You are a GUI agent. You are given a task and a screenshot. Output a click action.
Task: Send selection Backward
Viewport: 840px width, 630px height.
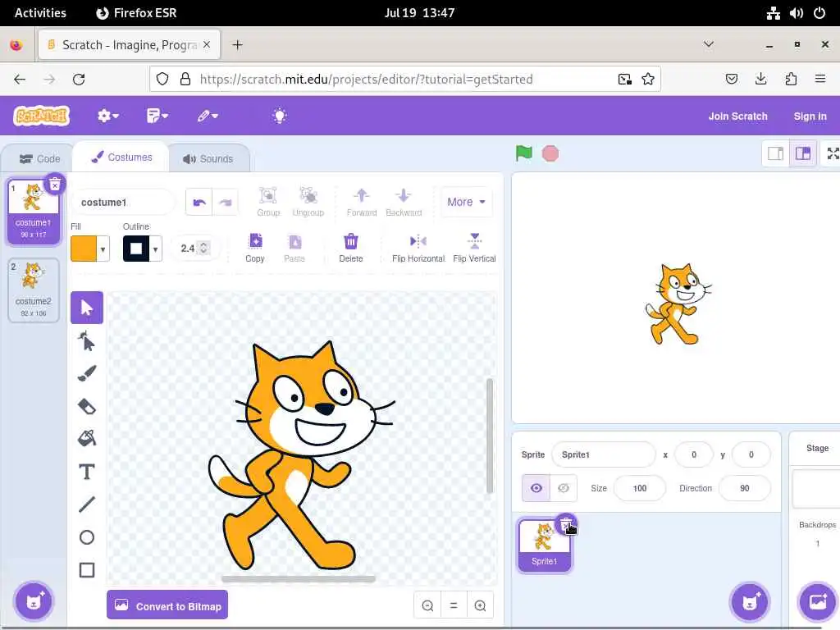(x=404, y=202)
